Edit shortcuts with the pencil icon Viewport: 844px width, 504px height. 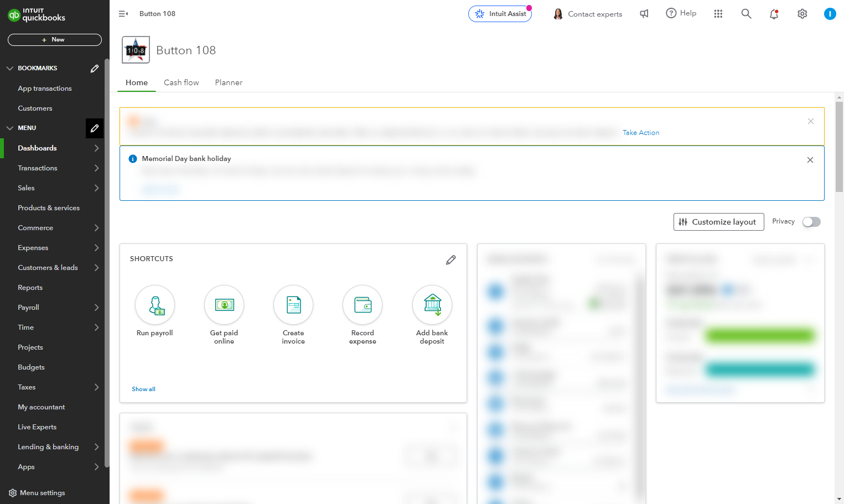coord(451,260)
